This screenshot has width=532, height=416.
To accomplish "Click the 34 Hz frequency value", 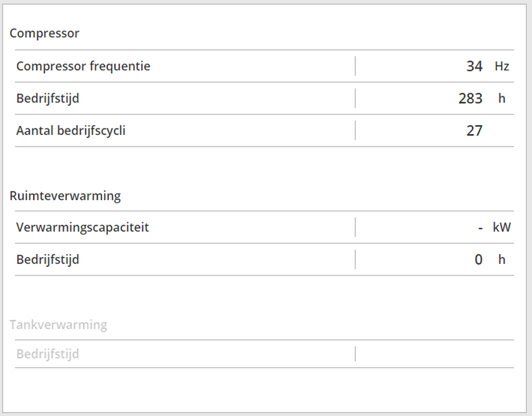I will tap(474, 66).
